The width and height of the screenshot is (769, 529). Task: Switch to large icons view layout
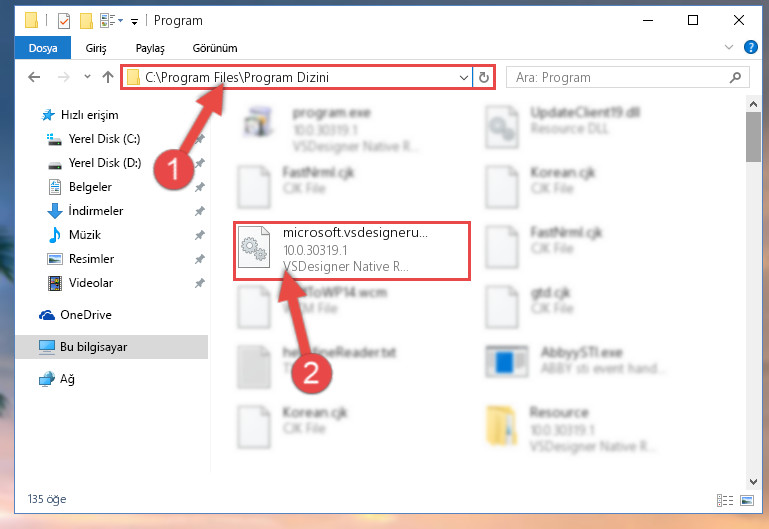pos(747,500)
